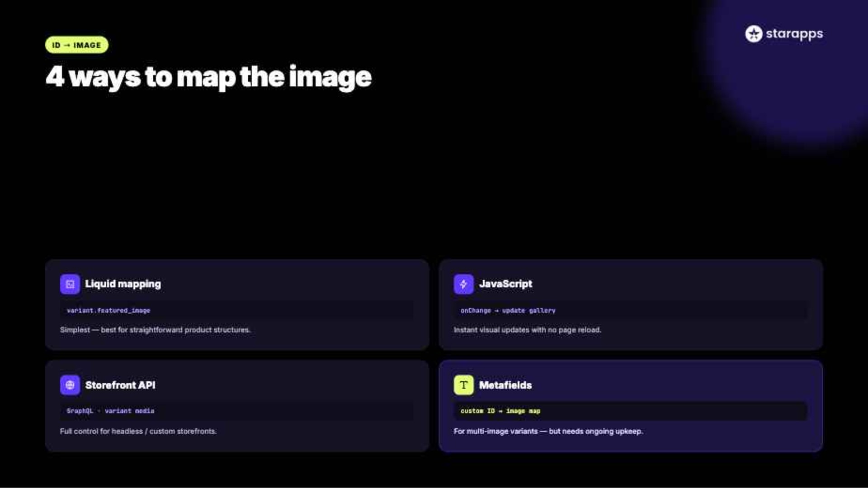Select the '4 ways to map the image' heading
Image resolution: width=868 pixels, height=488 pixels.
pos(208,77)
